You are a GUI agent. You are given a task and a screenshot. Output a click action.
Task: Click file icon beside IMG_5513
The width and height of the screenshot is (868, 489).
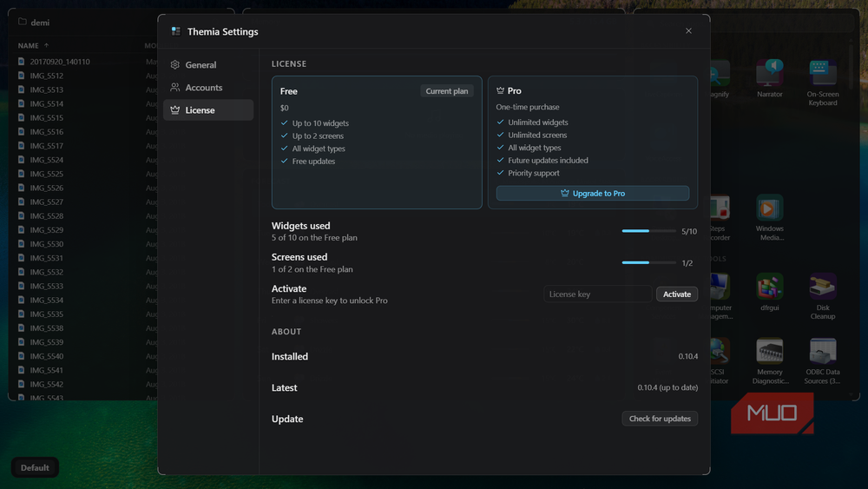[21, 89]
